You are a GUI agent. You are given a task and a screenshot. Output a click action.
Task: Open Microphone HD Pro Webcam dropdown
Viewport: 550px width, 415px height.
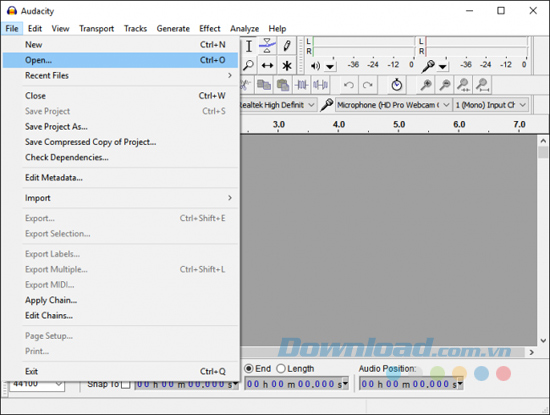point(393,105)
